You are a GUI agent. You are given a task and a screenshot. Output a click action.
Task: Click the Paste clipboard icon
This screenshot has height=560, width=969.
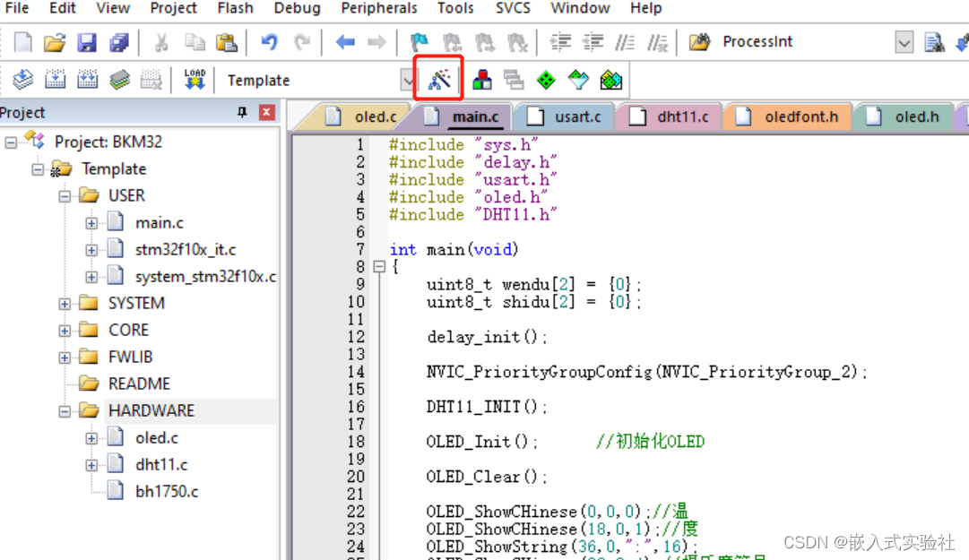(226, 42)
